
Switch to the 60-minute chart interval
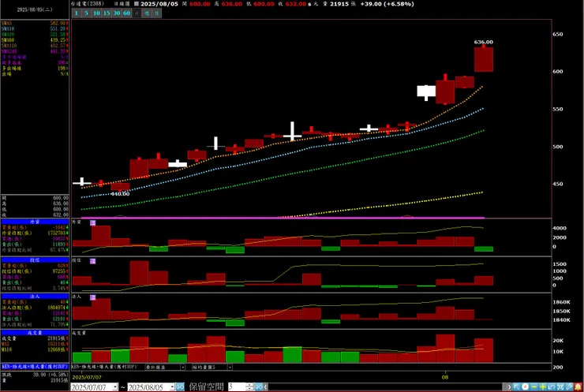pos(126,13)
